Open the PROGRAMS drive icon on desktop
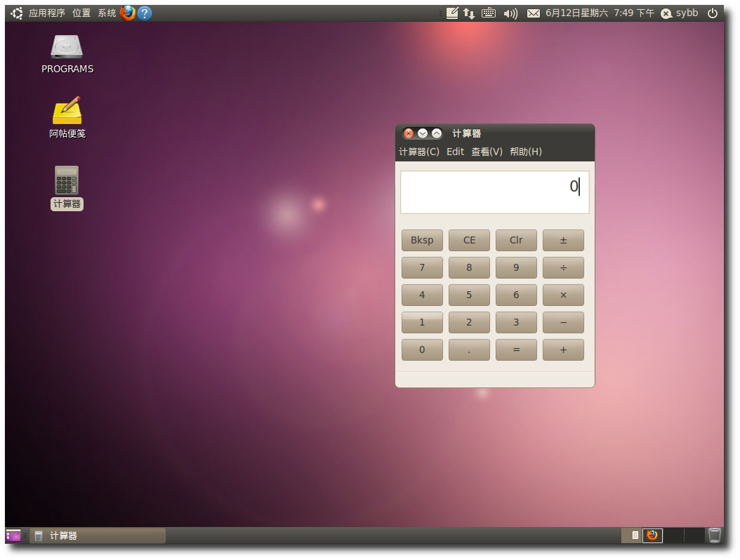The width and height of the screenshot is (740, 560). click(x=67, y=54)
